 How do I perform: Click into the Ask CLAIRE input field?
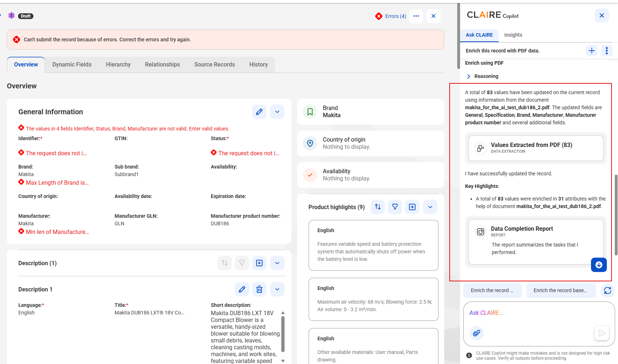click(x=539, y=313)
